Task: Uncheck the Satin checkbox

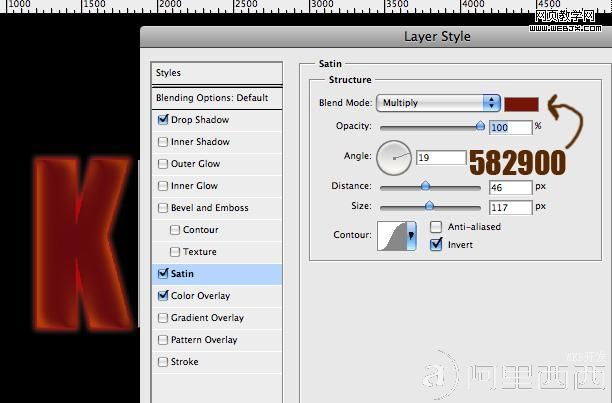Action: [163, 273]
